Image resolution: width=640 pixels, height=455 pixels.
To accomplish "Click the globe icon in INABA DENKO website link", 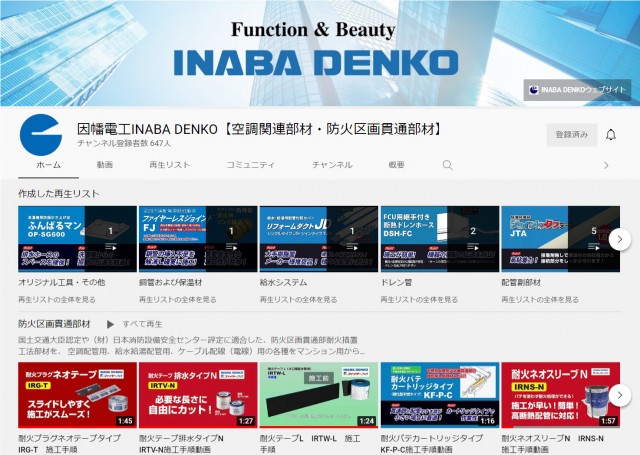I will (533, 90).
